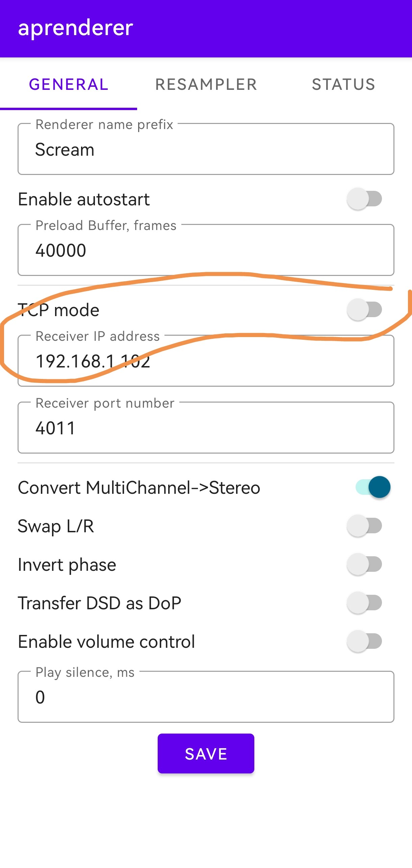The image size is (412, 868).
Task: Enable the autostart toggle
Action: coord(364,199)
